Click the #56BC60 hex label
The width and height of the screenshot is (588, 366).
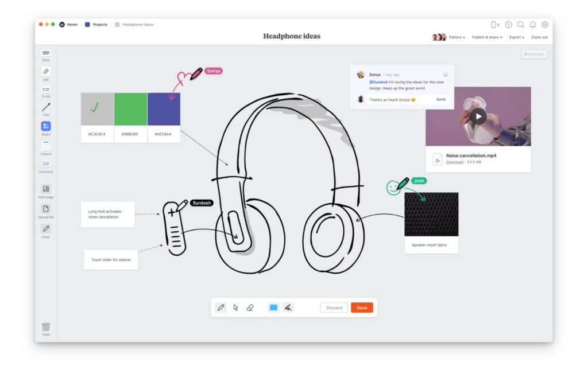130,134
